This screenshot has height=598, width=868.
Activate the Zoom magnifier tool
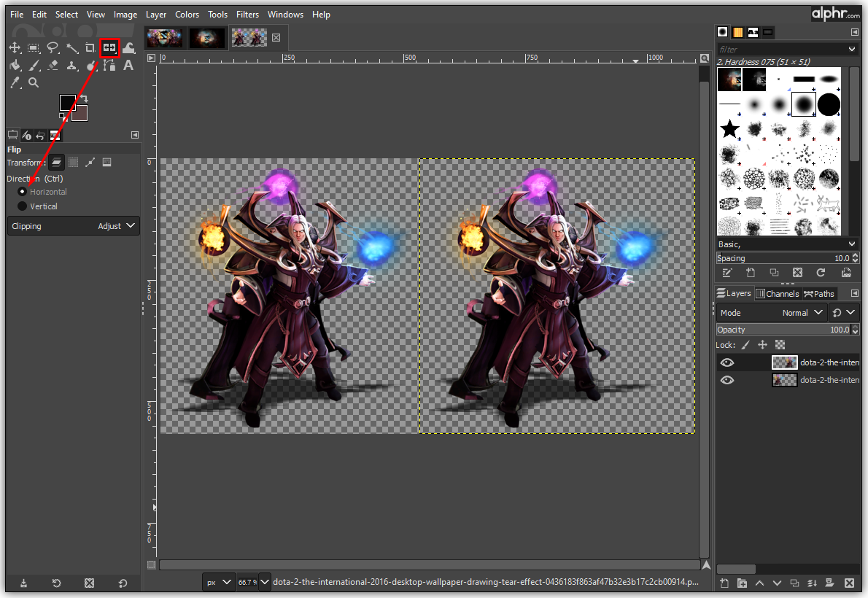pos(34,83)
